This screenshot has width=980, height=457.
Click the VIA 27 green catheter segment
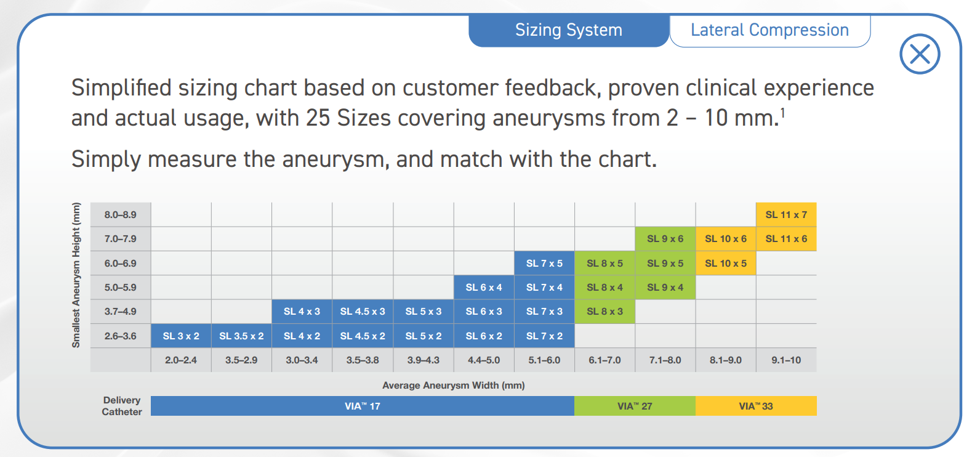click(x=634, y=406)
